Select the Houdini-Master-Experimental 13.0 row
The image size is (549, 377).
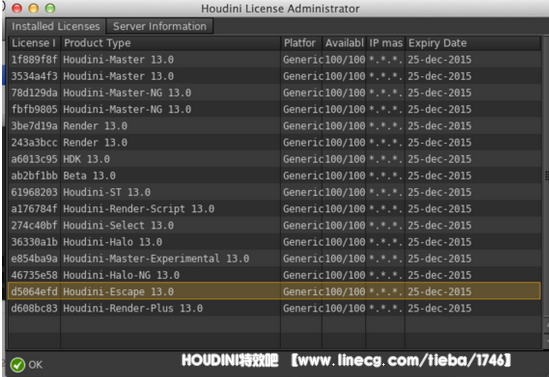pos(274,258)
